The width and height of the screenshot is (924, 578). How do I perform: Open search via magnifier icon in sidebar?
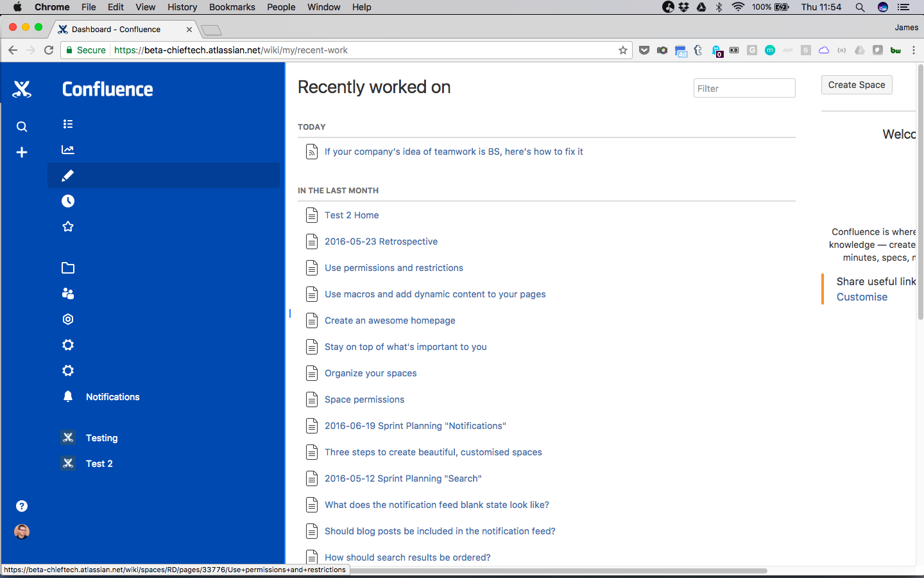[x=22, y=127]
